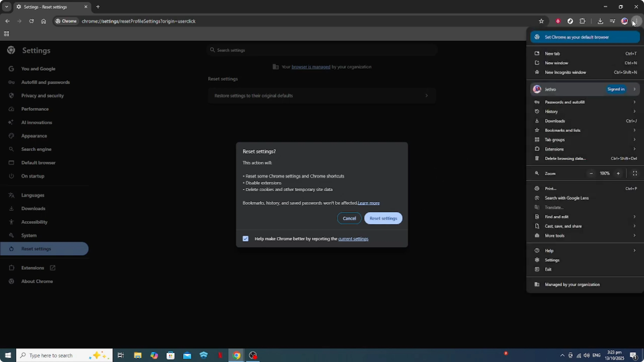Confirm with the Reset settings button
The height and width of the screenshot is (362, 644).
[383, 218]
